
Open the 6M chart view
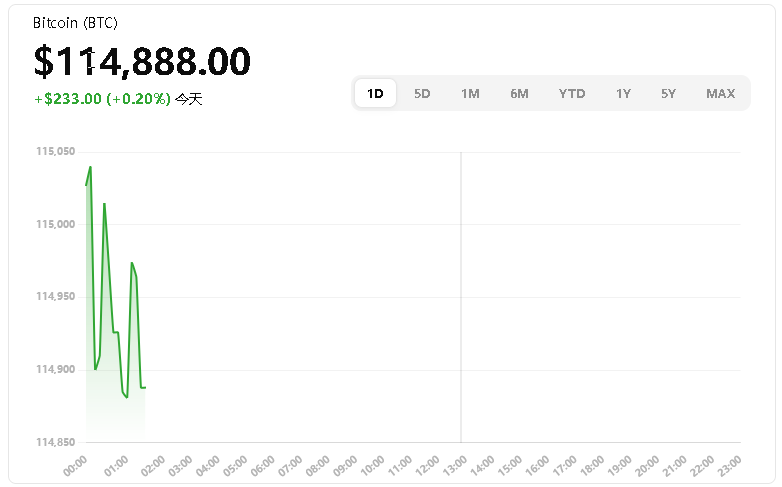519,94
